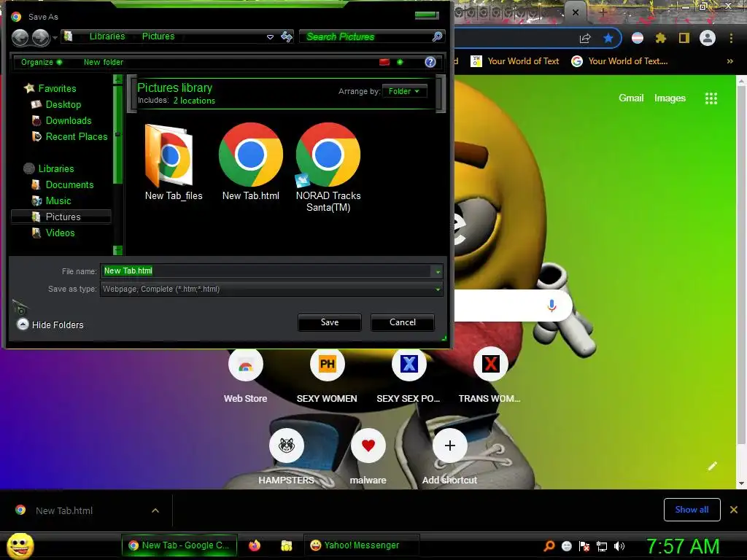Open Chrome three-dot menu
Viewport: 747px width, 560px height.
coord(731,38)
